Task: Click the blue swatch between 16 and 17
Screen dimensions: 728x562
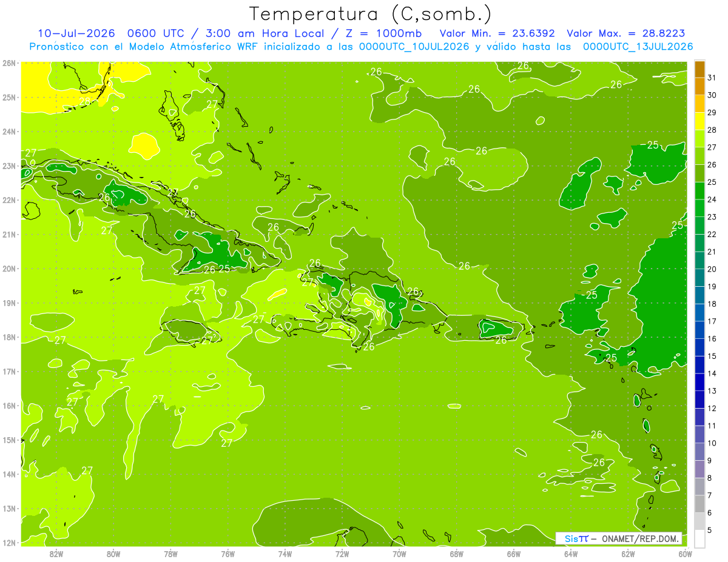Action: (x=699, y=330)
